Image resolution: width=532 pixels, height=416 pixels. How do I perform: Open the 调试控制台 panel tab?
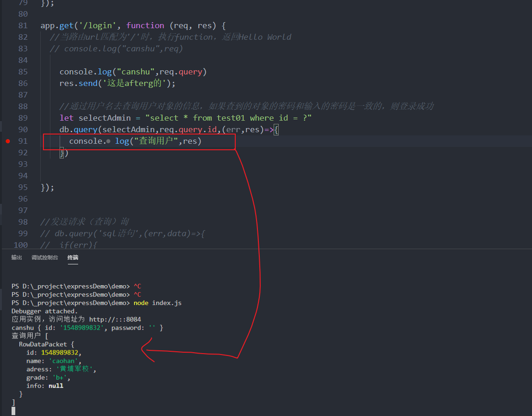tap(45, 257)
